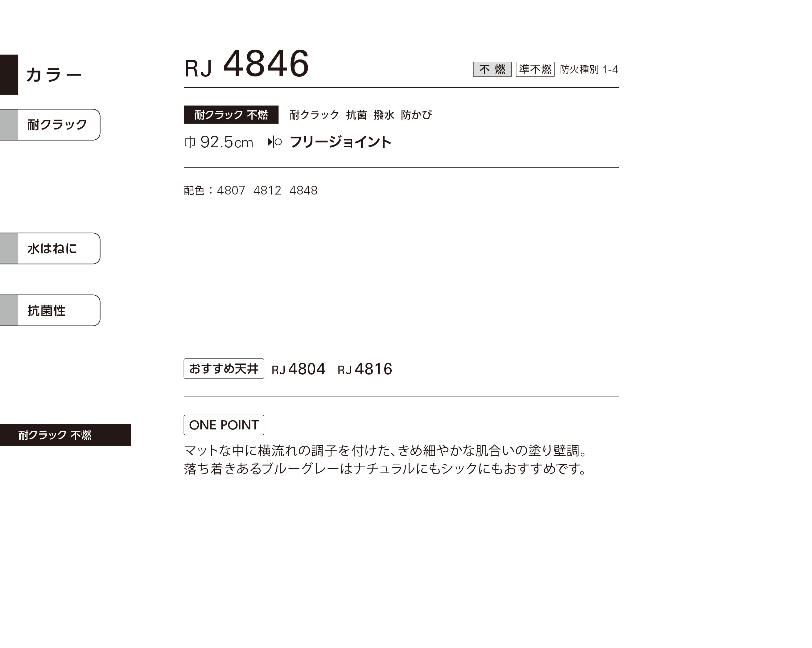Select the 耐クラック side tab
The width and height of the screenshot is (812, 648).
[x=50, y=125]
